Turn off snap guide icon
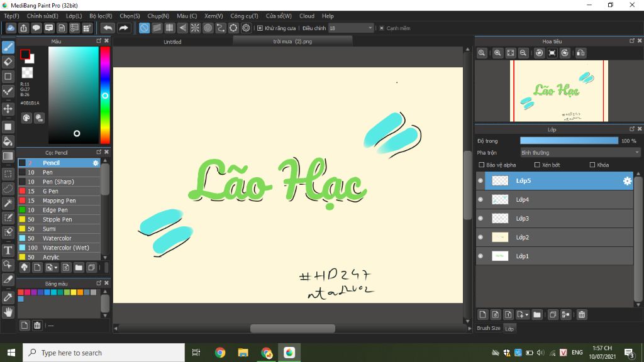 144,28
